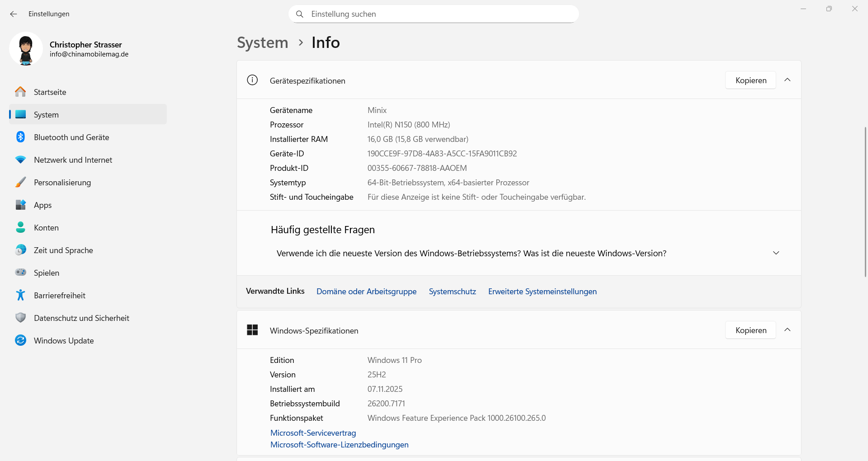Click the back arrow next to Einstellungen
The image size is (868, 461).
click(x=14, y=14)
